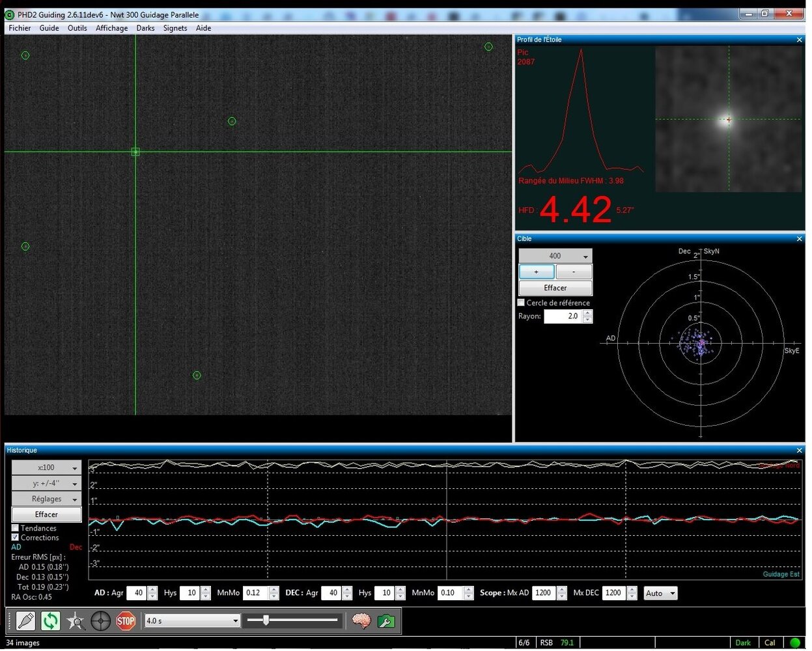Click the gamma slider handle in toolbar
Screen dimensions: 812x651
[266, 620]
